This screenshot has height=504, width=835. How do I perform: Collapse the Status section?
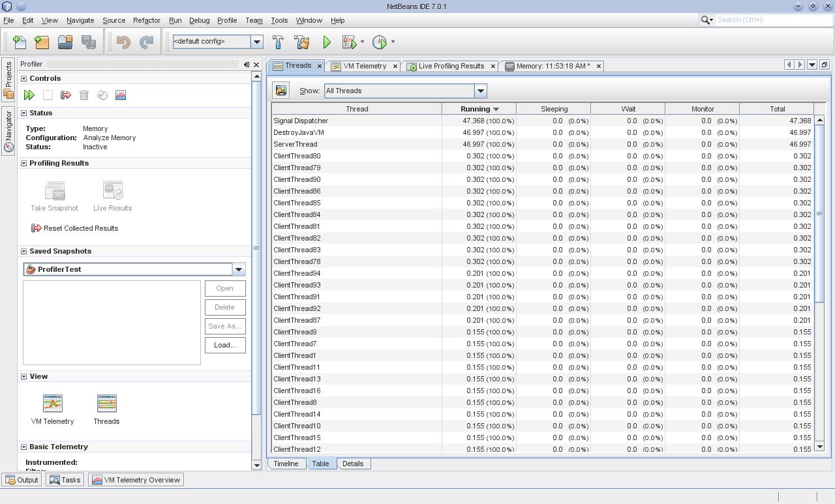(x=24, y=113)
